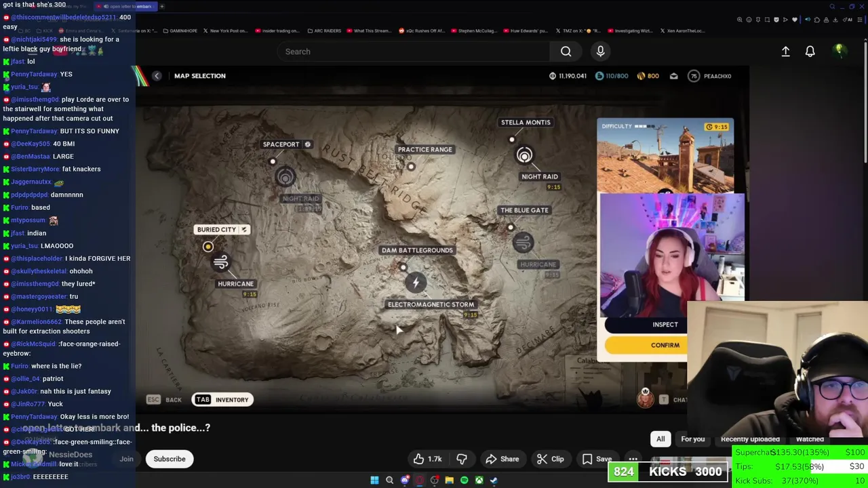Select the All filter chip
The width and height of the screenshot is (868, 488).
[660, 439]
